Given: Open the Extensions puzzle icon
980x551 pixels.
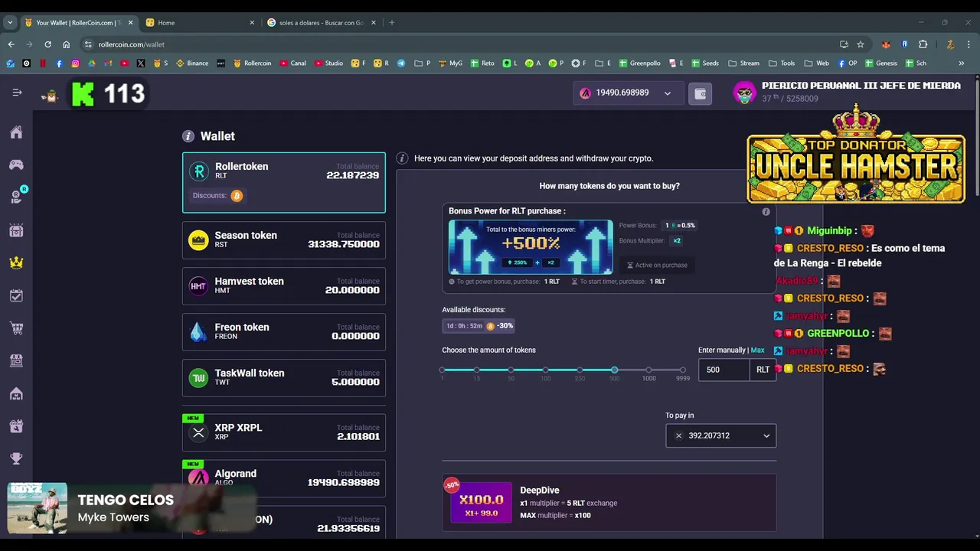Looking at the screenshot, I should [x=923, y=44].
